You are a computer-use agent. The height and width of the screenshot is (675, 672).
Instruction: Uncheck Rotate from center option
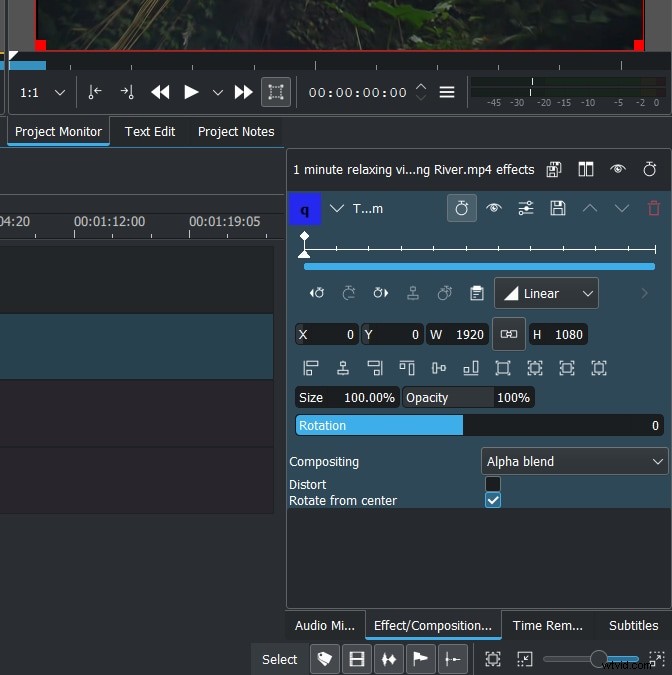tap(493, 500)
